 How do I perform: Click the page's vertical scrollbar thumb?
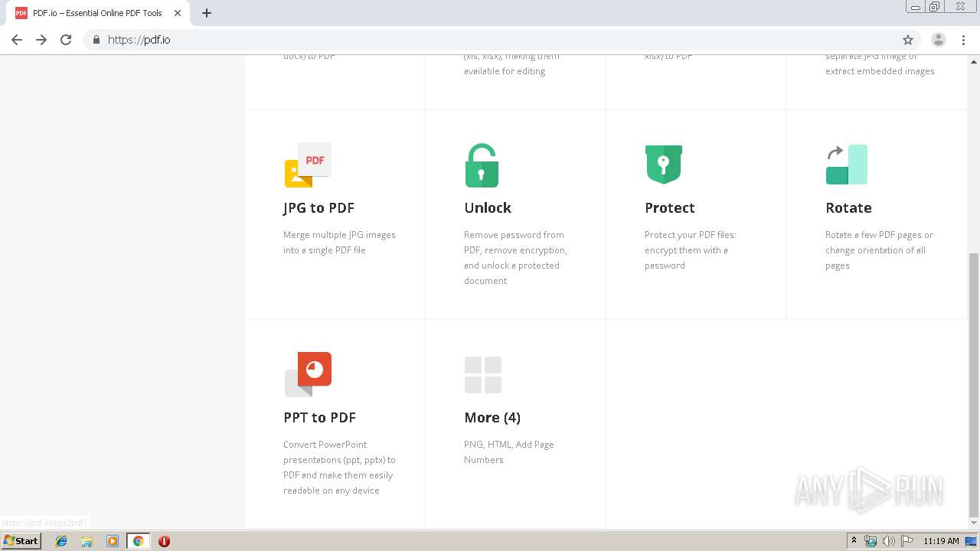974,384
